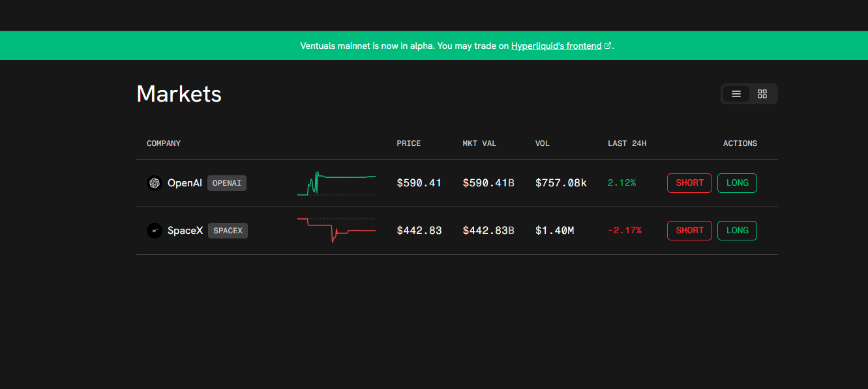The image size is (868, 389).
Task: Click the external link icon in banner
Action: 608,46
